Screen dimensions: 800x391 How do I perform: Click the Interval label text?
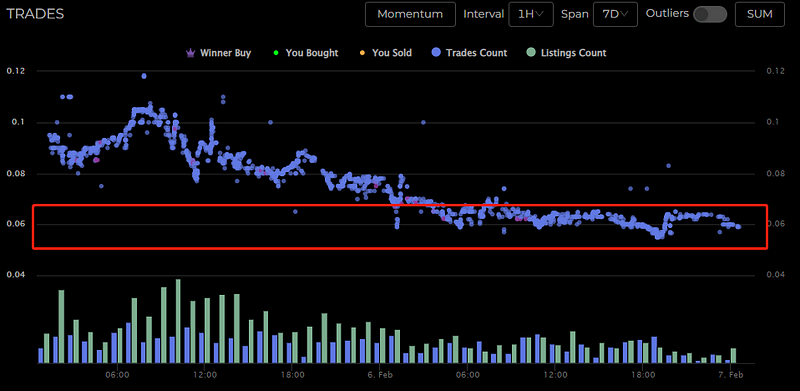point(484,14)
